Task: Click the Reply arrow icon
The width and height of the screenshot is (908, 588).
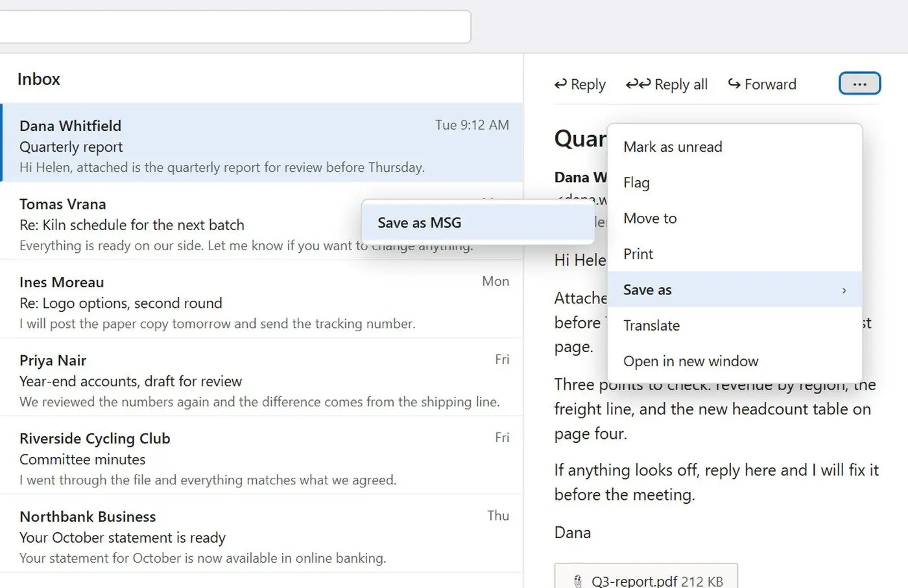Action: [x=561, y=84]
